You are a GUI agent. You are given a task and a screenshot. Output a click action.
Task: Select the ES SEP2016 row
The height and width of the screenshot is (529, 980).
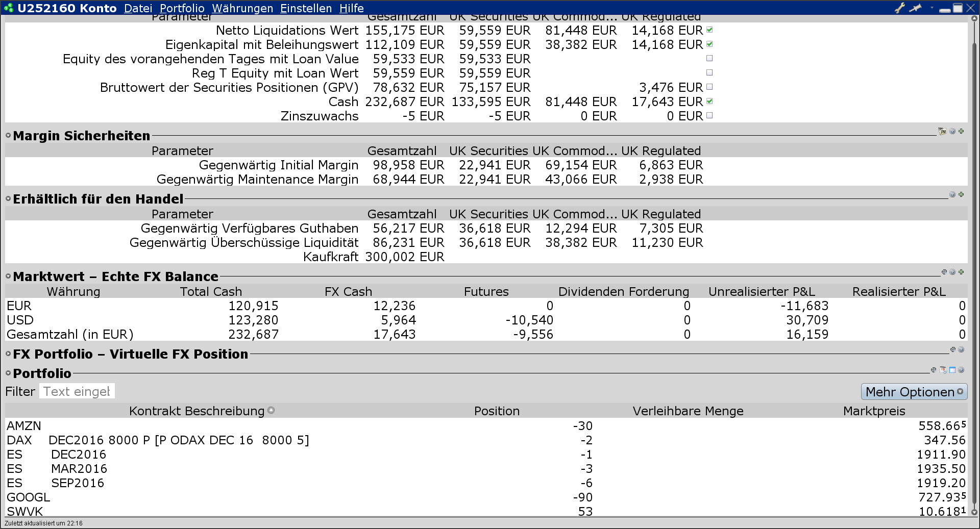click(x=486, y=483)
